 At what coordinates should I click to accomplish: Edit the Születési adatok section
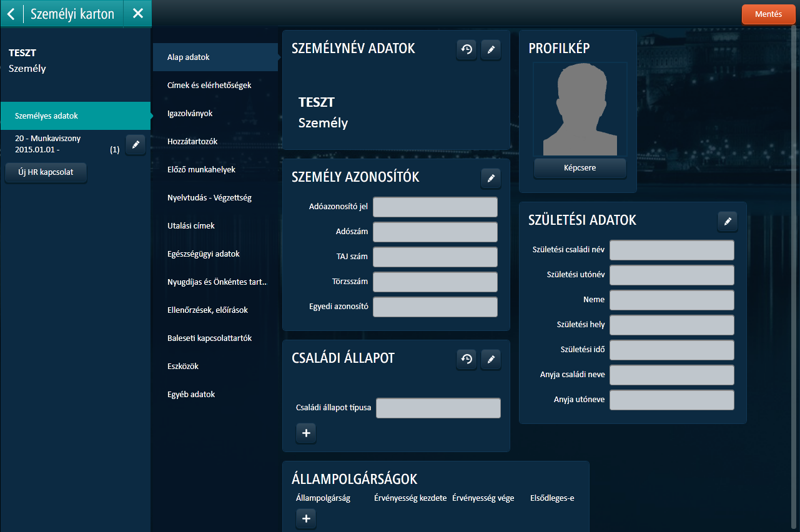tap(728, 221)
